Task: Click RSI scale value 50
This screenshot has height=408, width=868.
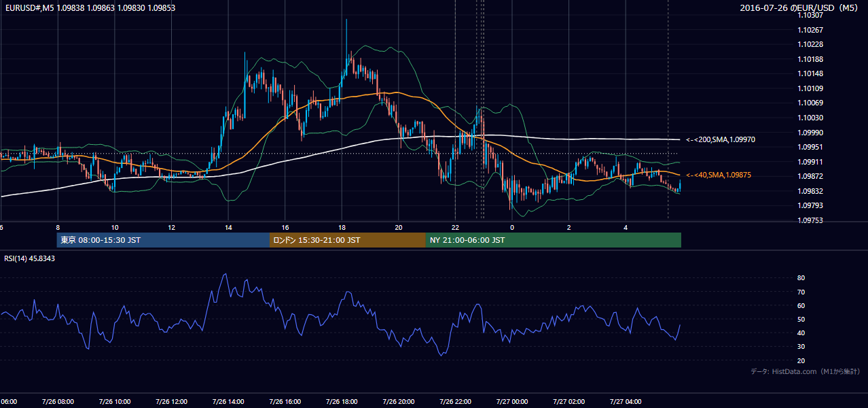Action: coord(801,319)
